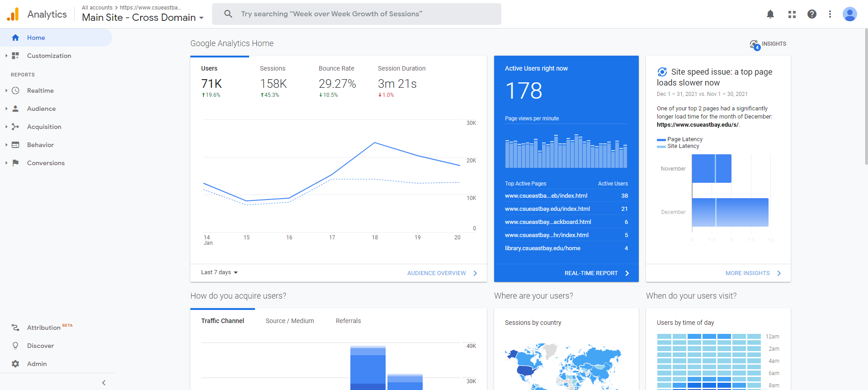Click the Conversions flag icon
The image size is (868, 390).
point(15,163)
